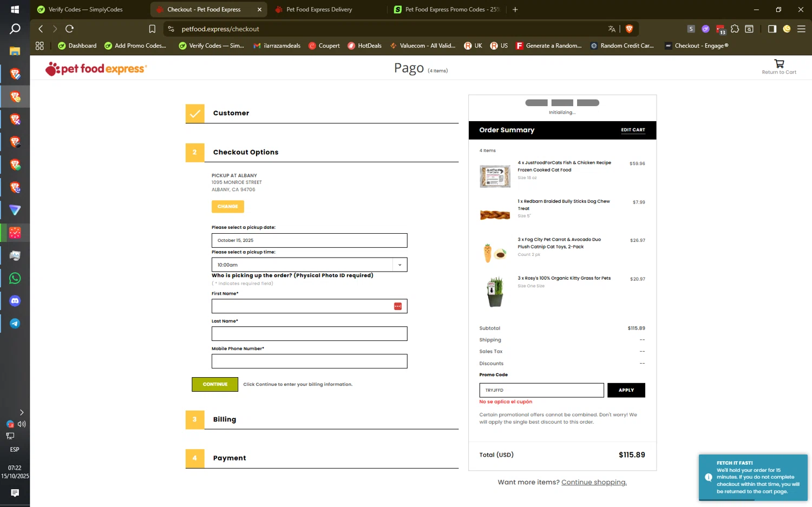Click the First Name input field
The height and width of the screenshot is (507, 812).
(x=309, y=306)
